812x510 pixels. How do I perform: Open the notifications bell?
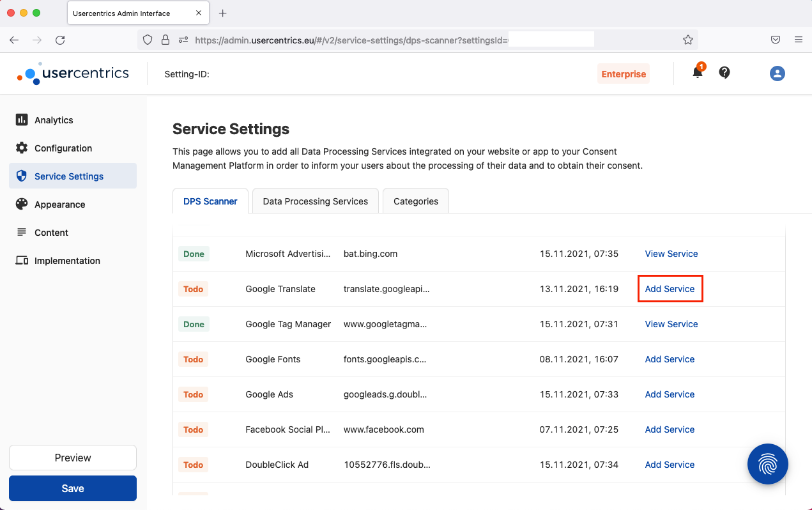pyautogui.click(x=698, y=72)
